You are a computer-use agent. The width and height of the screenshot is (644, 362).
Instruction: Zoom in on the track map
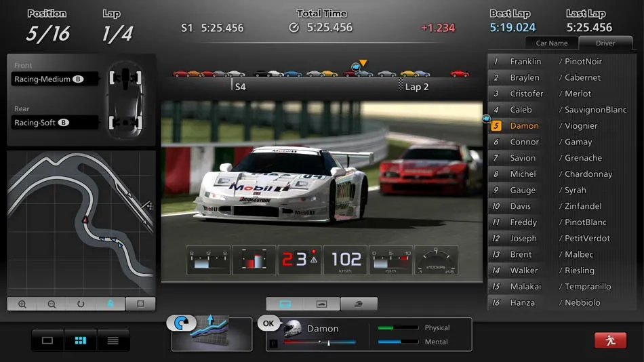click(22, 304)
